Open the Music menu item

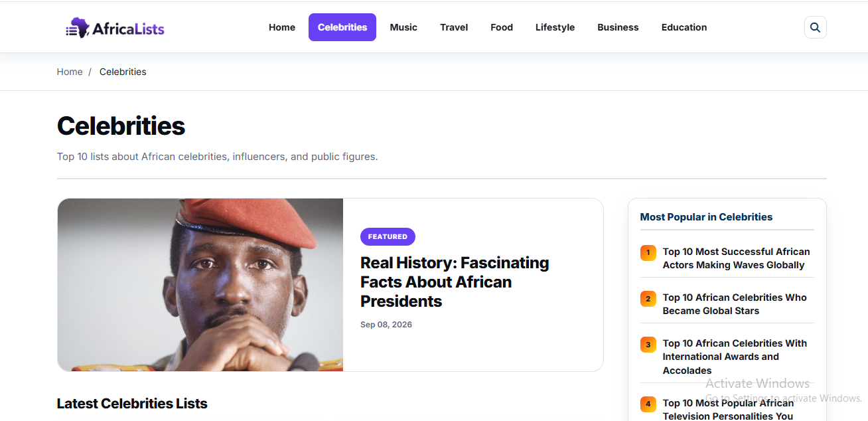[403, 27]
